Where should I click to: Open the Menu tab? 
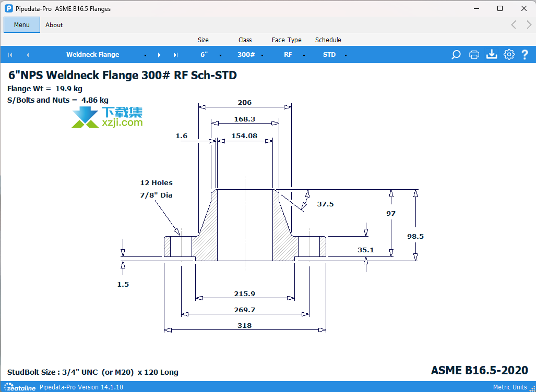tap(22, 25)
